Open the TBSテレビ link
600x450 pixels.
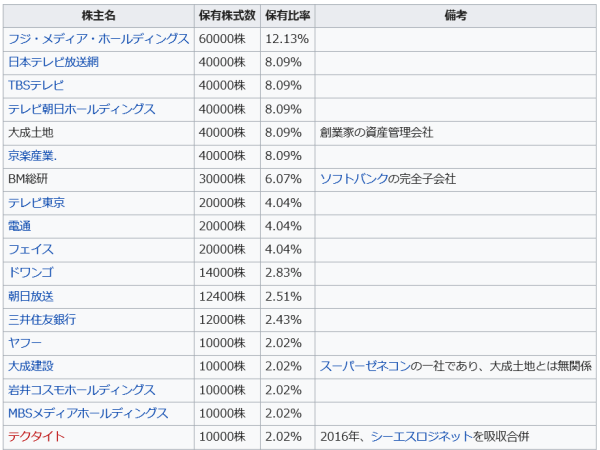tap(36, 86)
